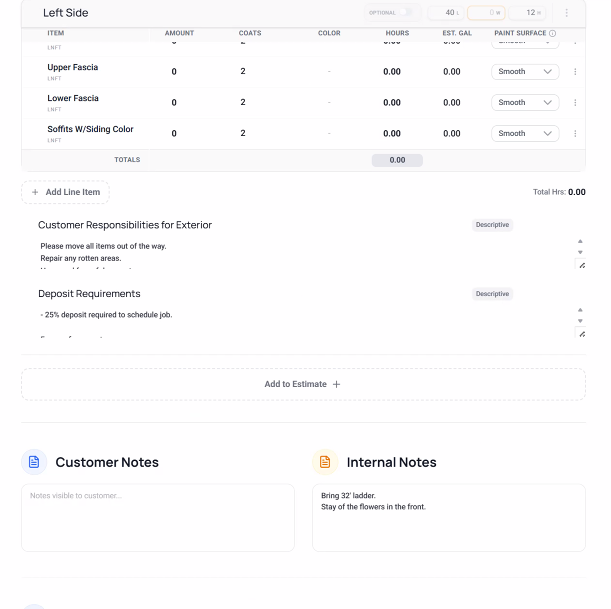The width and height of the screenshot is (611, 609).
Task: Click Add Line Item button
Action: [x=65, y=192]
